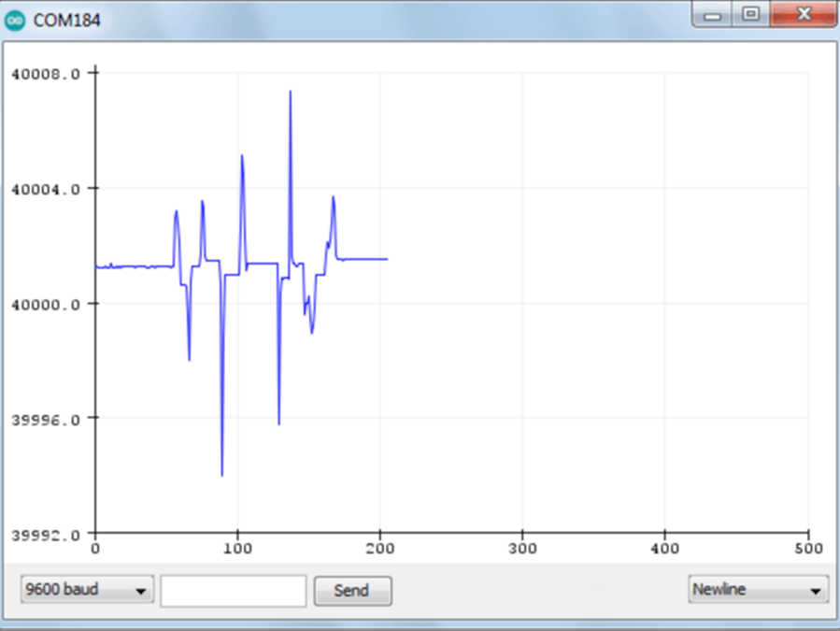This screenshot has width=840, height=631.
Task: Open the Newline line ending dropdown
Action: 758,590
